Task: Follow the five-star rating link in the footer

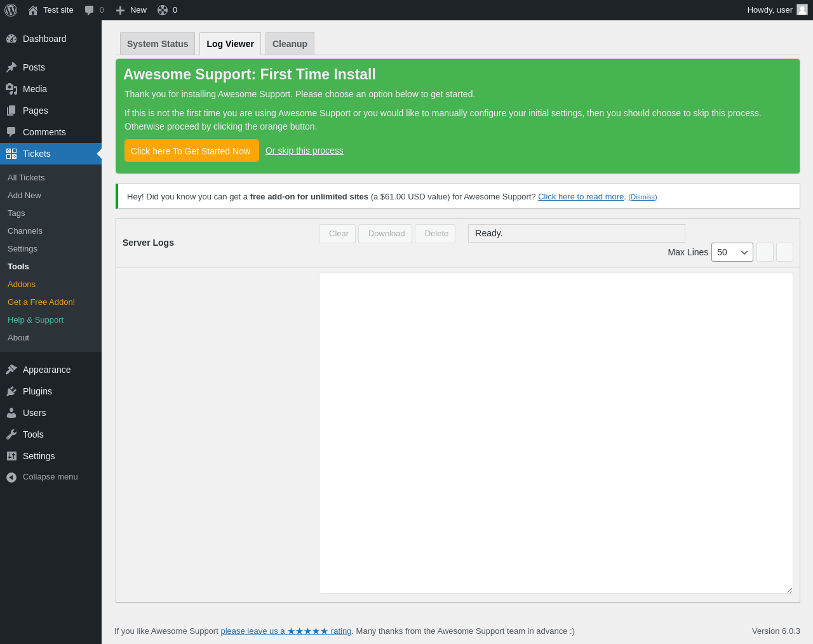Action: click(286, 631)
